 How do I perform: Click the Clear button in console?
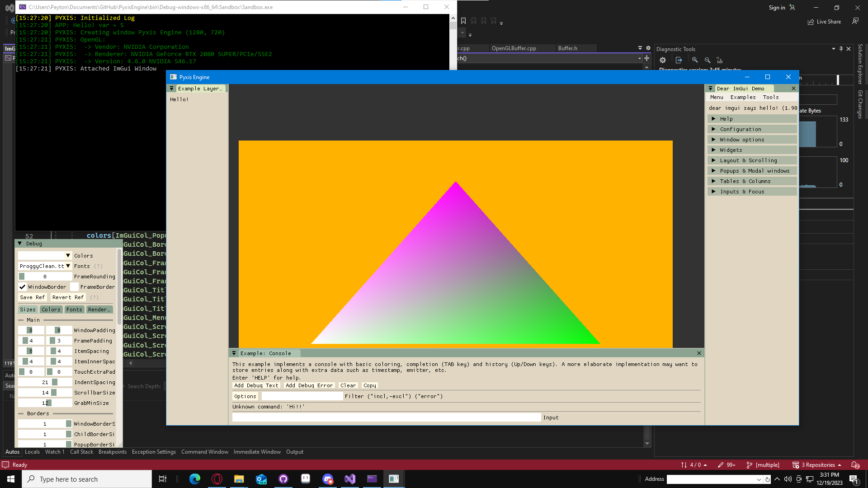348,385
